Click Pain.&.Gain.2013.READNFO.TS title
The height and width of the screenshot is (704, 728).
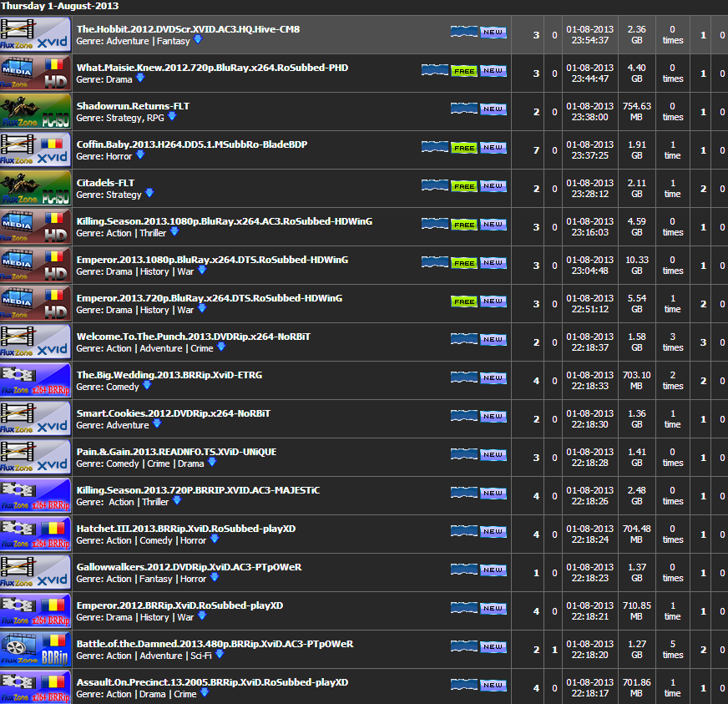176,452
